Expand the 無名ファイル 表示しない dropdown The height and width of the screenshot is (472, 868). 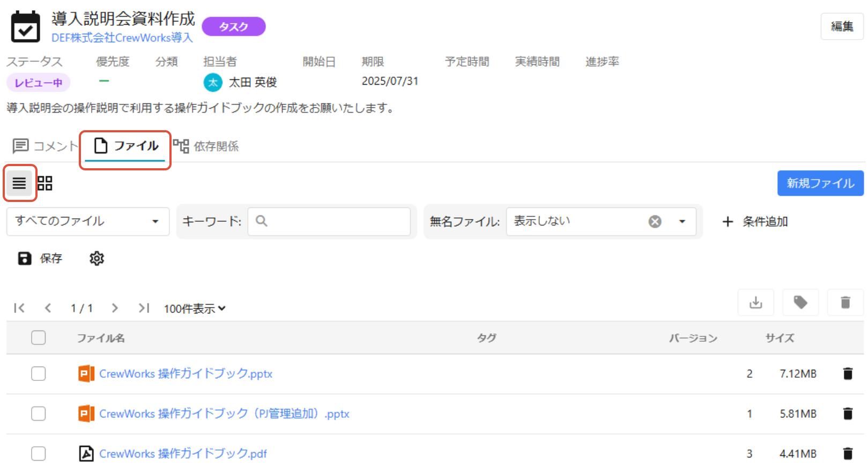(682, 221)
